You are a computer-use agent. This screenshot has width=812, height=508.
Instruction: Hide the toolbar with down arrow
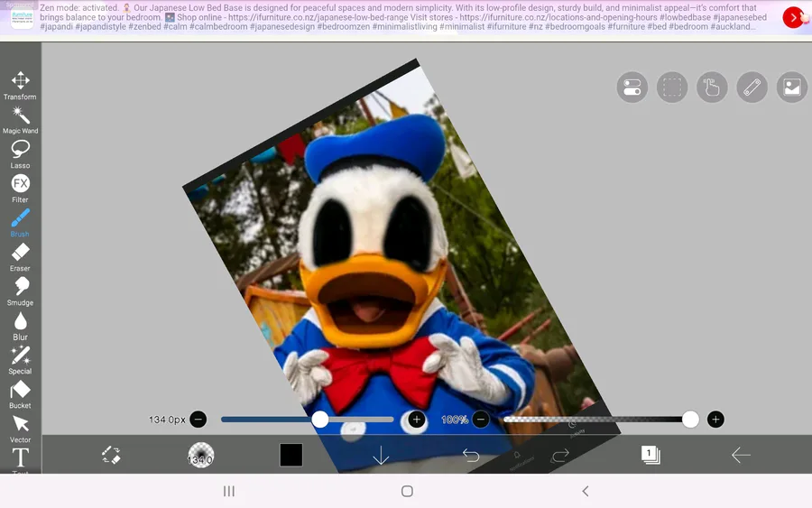point(381,455)
